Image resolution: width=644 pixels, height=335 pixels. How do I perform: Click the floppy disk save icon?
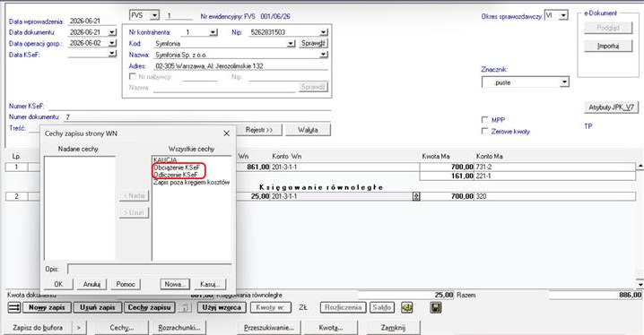(x=436, y=307)
